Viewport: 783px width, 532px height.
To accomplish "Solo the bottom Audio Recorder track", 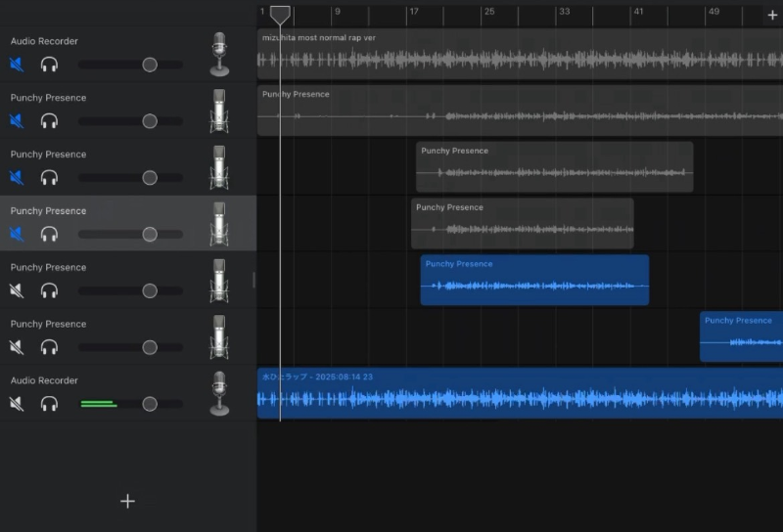I will [x=49, y=404].
